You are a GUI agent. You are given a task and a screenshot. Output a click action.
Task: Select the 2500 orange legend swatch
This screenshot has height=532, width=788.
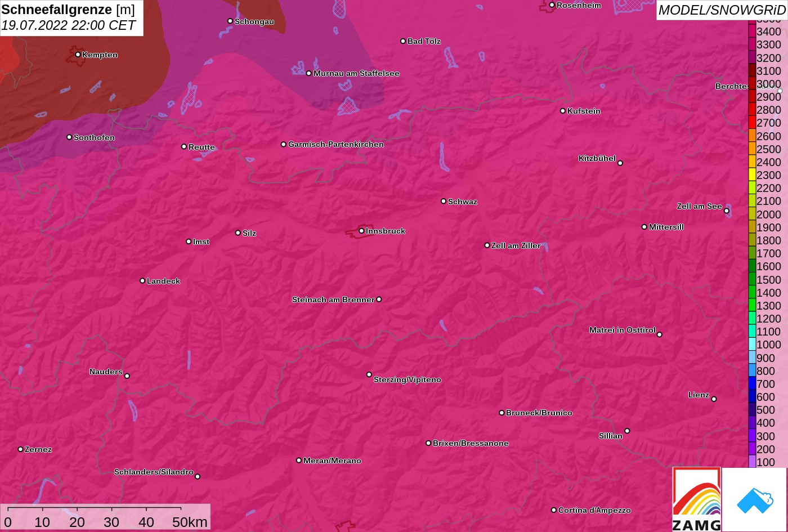click(752, 149)
